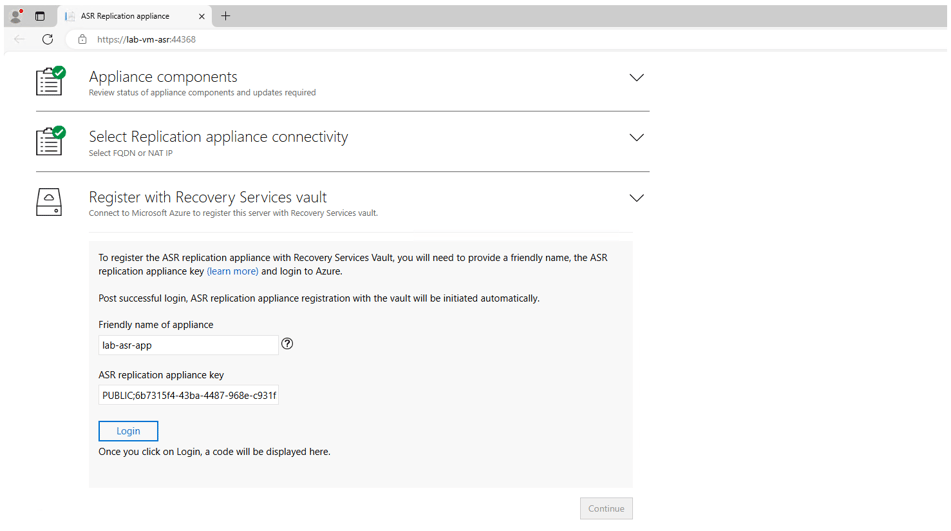
Task: Open the learn more link
Action: (x=232, y=271)
